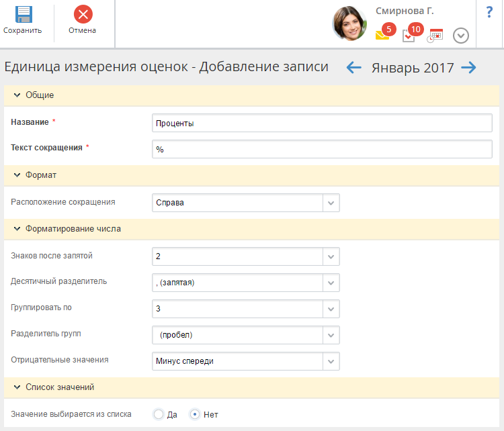
Task: Go to next month with right arrow
Action: point(469,67)
